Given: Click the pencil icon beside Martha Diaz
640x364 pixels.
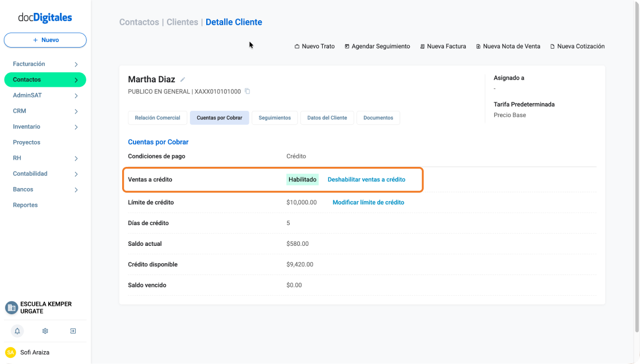Looking at the screenshot, I should click(183, 80).
